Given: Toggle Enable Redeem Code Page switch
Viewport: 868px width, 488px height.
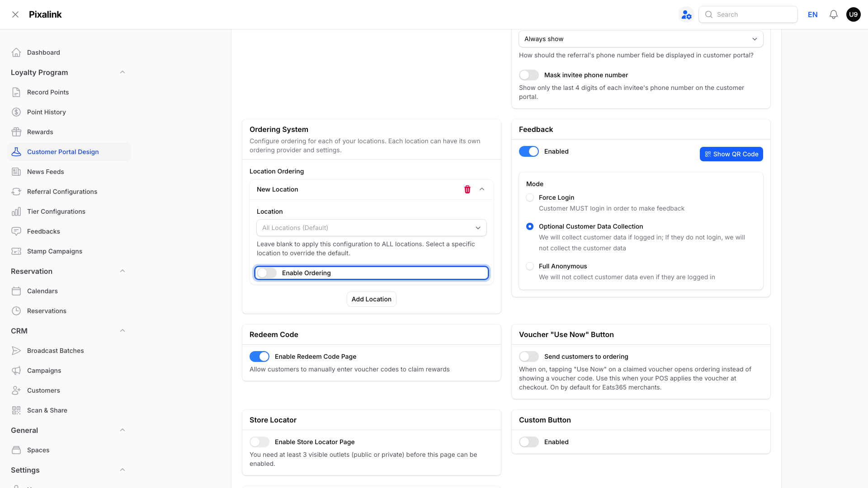Looking at the screenshot, I should coord(259,357).
